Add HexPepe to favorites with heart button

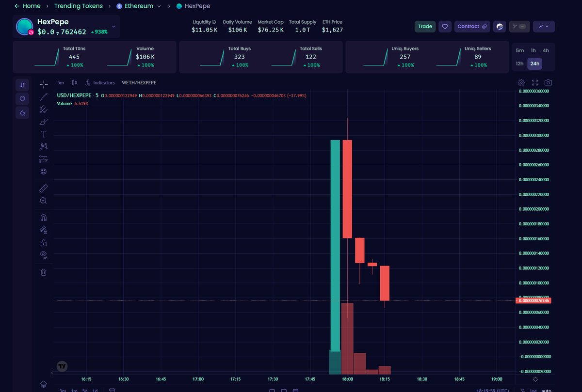point(445,27)
